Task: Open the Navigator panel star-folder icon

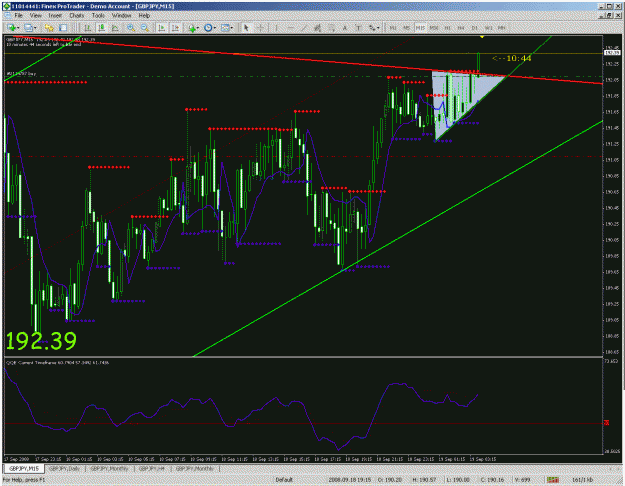Action: tap(49, 28)
